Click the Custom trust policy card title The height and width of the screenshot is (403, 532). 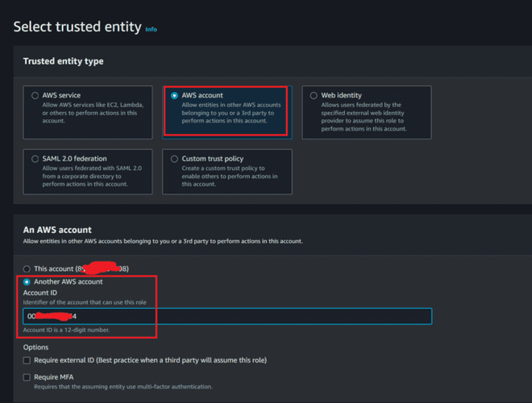[212, 159]
